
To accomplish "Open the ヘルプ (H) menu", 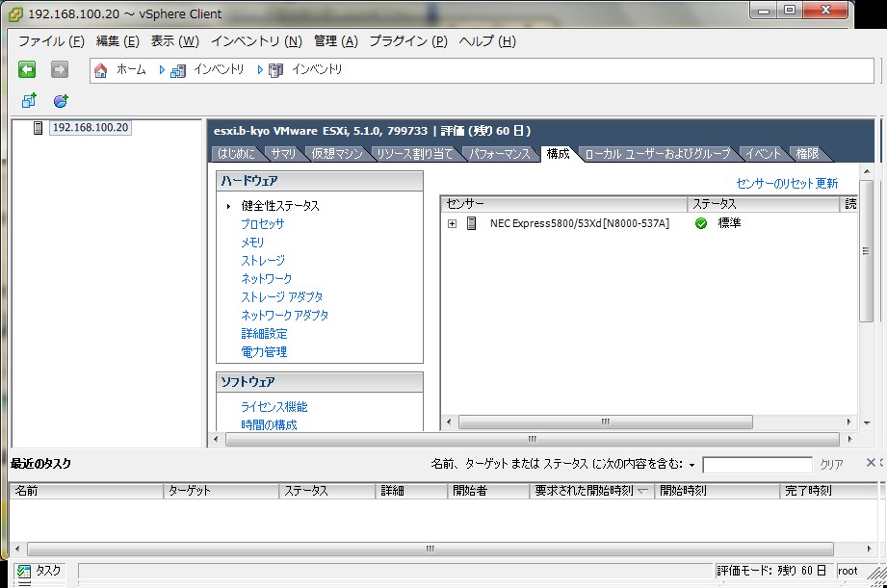I will click(x=487, y=41).
